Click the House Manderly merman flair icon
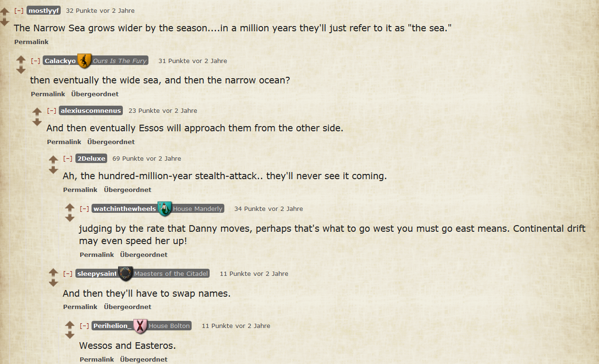 pos(164,209)
